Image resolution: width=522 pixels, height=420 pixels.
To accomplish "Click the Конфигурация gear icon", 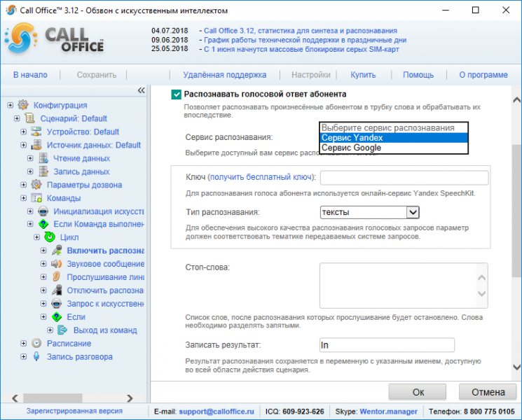I will coord(23,105).
